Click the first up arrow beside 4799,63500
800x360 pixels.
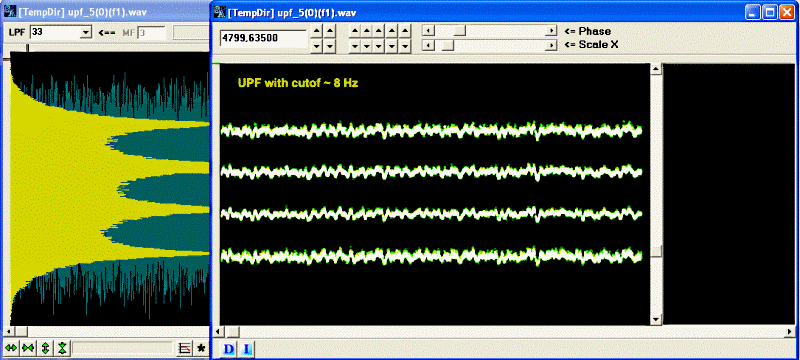click(x=317, y=31)
